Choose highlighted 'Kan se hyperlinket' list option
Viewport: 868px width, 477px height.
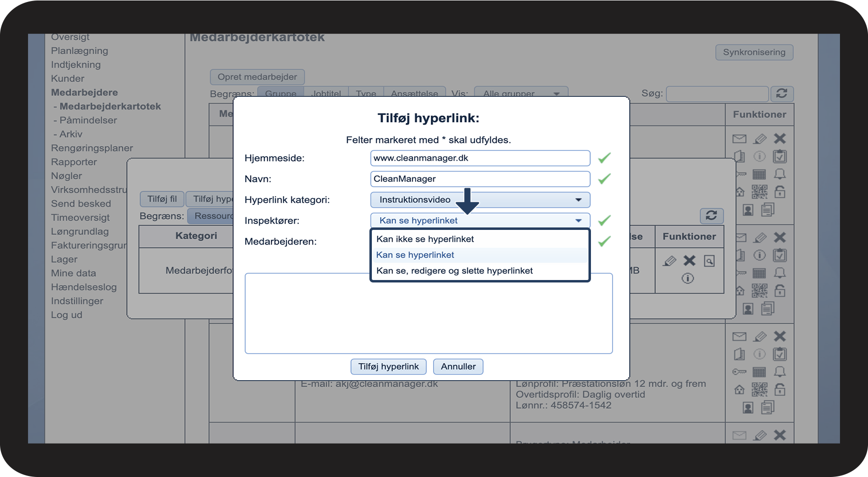point(480,255)
